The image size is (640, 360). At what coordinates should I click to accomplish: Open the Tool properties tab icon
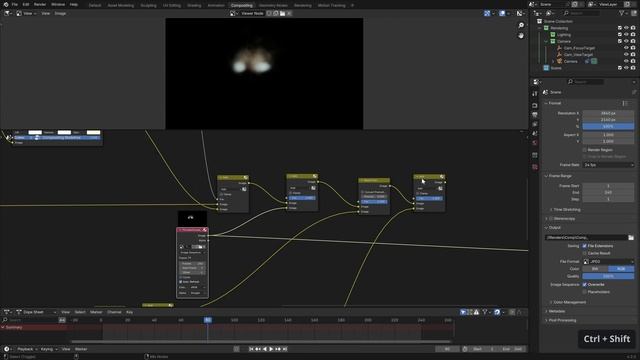click(x=535, y=93)
